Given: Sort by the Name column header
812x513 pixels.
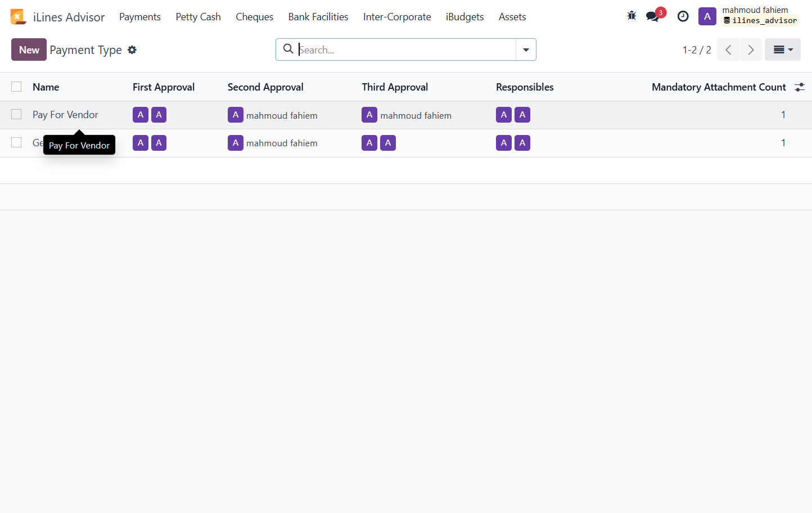Looking at the screenshot, I should coord(46,87).
